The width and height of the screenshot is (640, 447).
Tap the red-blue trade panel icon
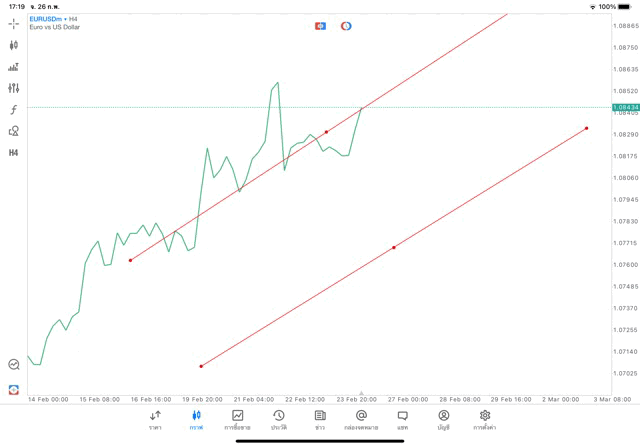[x=320, y=26]
